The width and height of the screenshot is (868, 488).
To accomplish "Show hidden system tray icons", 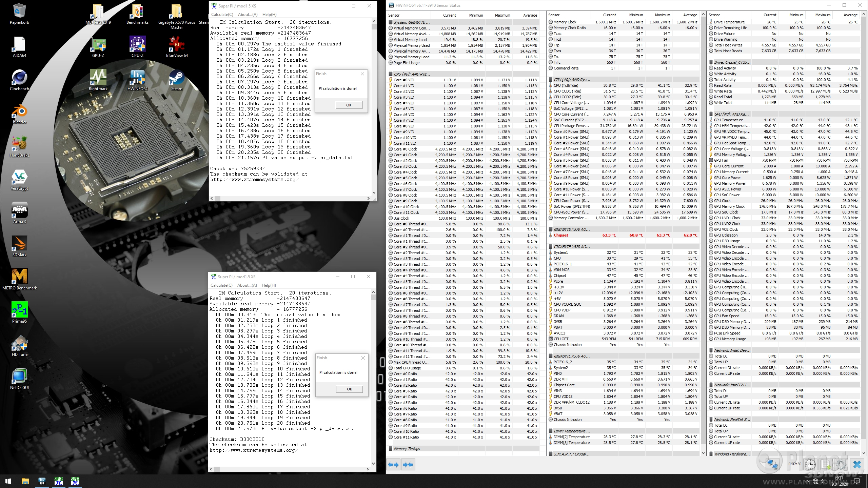I will (x=808, y=481).
